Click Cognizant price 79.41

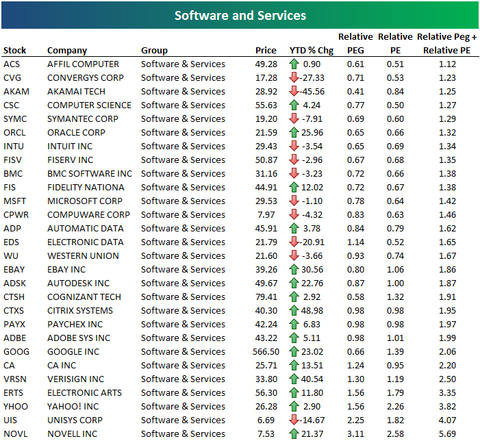pos(266,297)
